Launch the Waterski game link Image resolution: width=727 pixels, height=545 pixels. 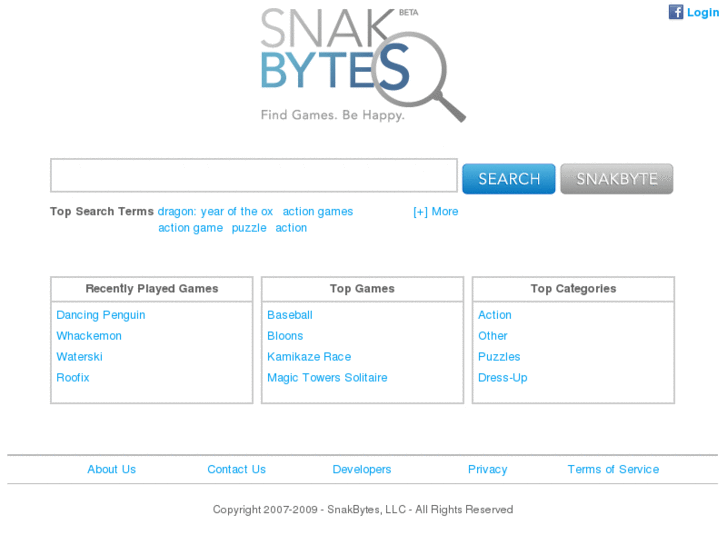79,357
